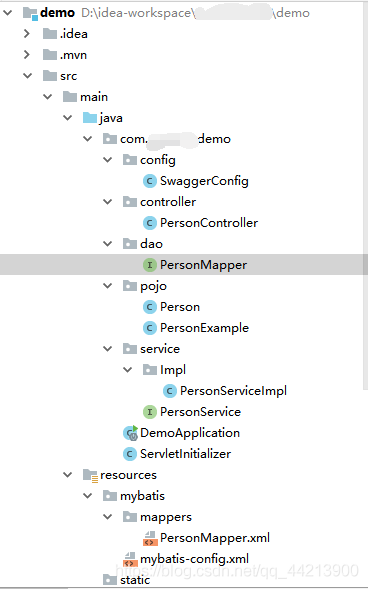Expand the .mvn folder
Screen dimensions: 368x589
coord(27,55)
